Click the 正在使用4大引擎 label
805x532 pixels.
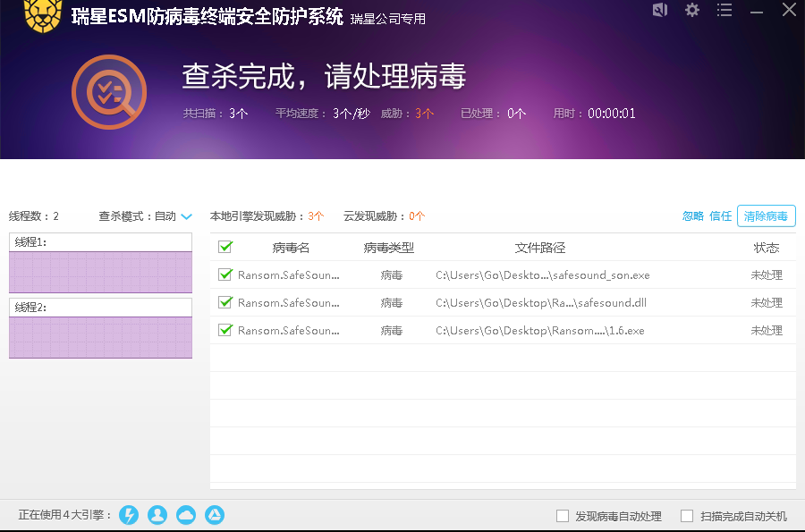[65, 515]
